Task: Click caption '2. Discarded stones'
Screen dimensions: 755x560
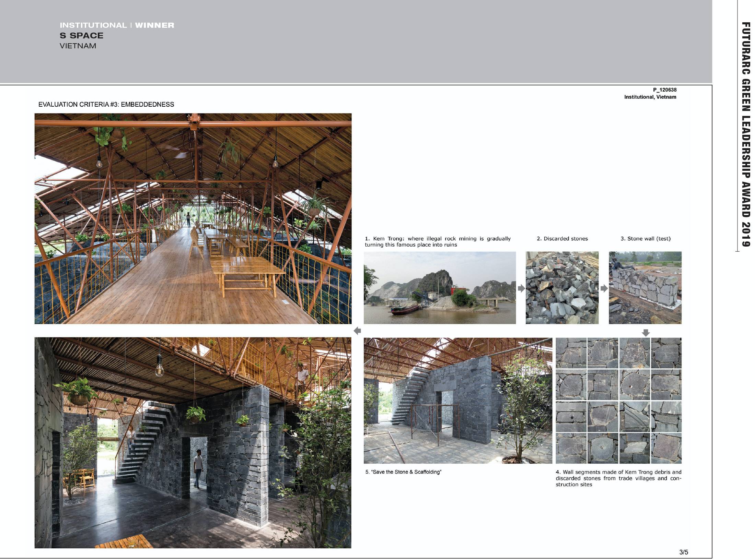Action: tap(562, 239)
